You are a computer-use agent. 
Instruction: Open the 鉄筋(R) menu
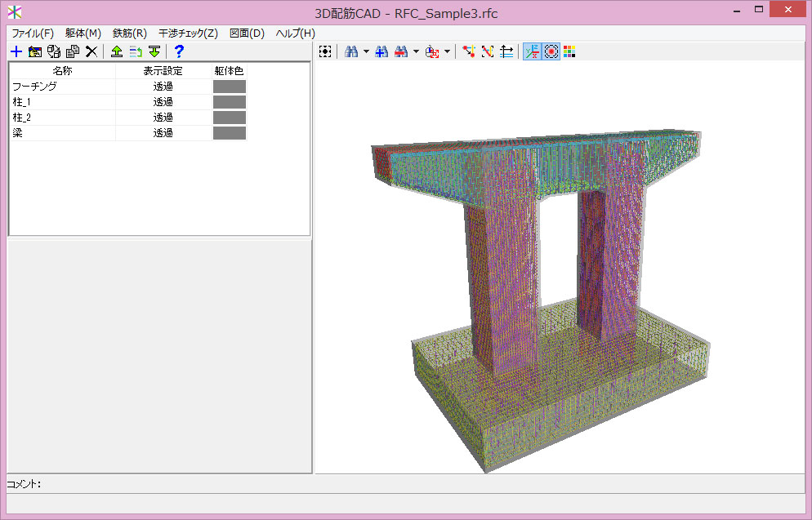tap(129, 33)
